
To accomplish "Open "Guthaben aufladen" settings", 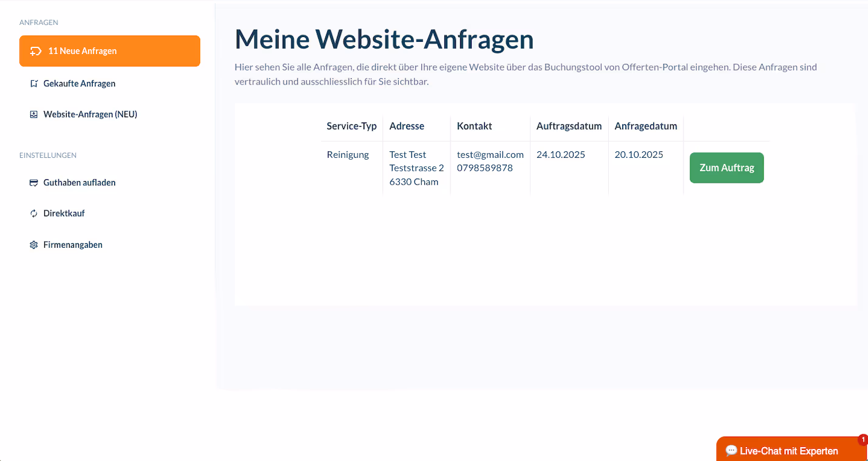I will [78, 182].
